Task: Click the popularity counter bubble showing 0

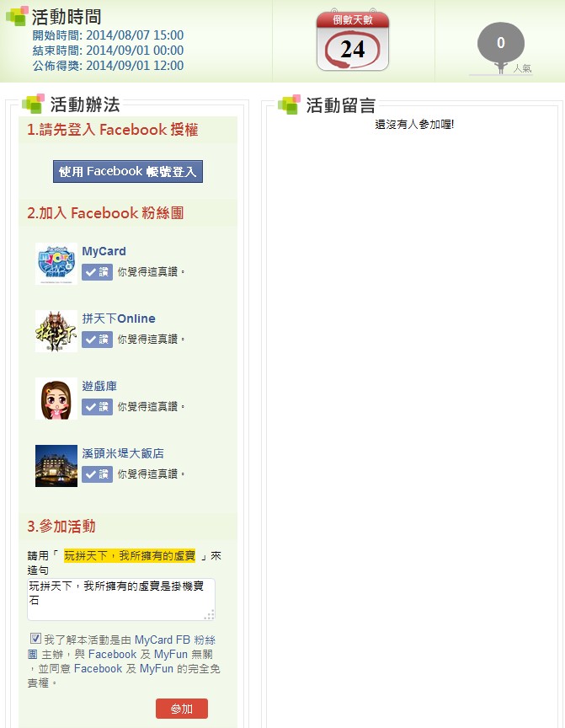Action: coord(501,44)
